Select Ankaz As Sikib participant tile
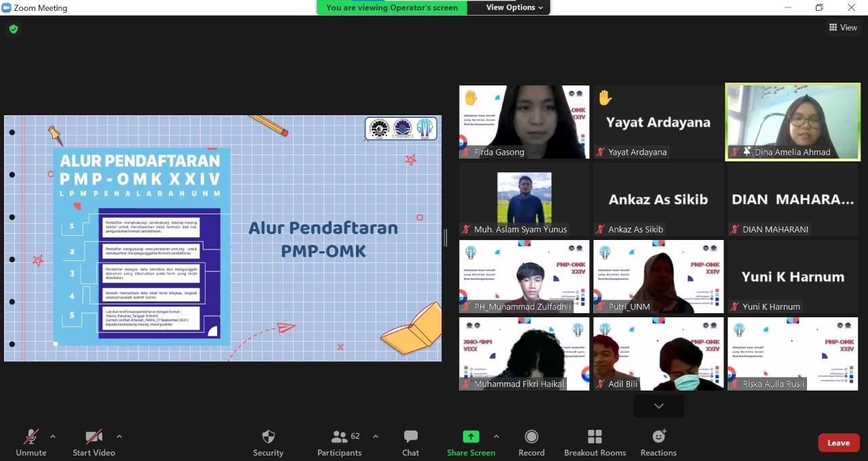Image resolution: width=868 pixels, height=461 pixels. point(658,199)
